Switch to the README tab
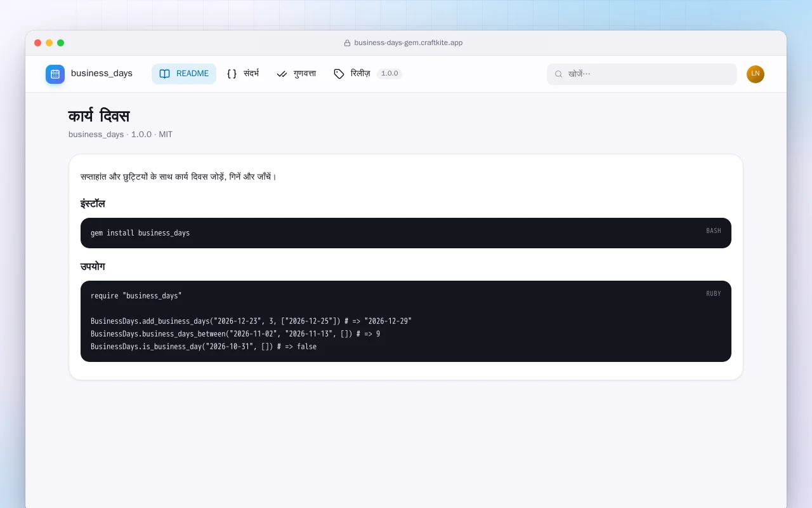Viewport: 812px width, 508px height. (184, 74)
